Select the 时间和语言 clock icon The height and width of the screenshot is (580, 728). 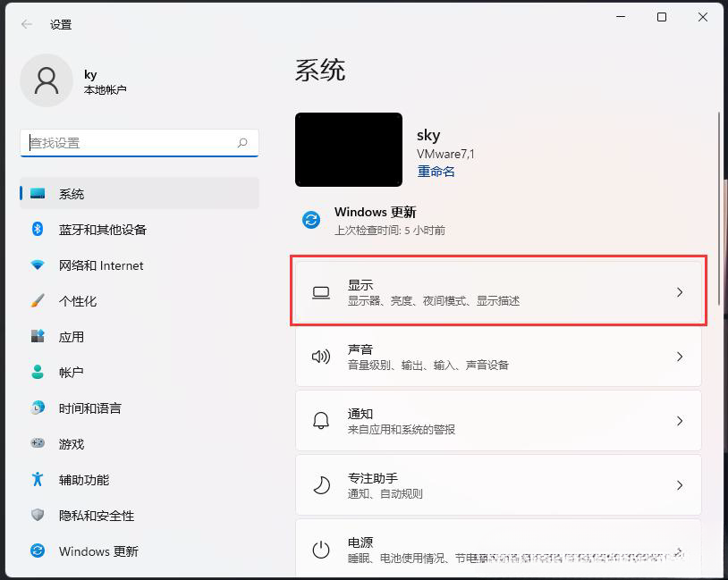click(37, 408)
